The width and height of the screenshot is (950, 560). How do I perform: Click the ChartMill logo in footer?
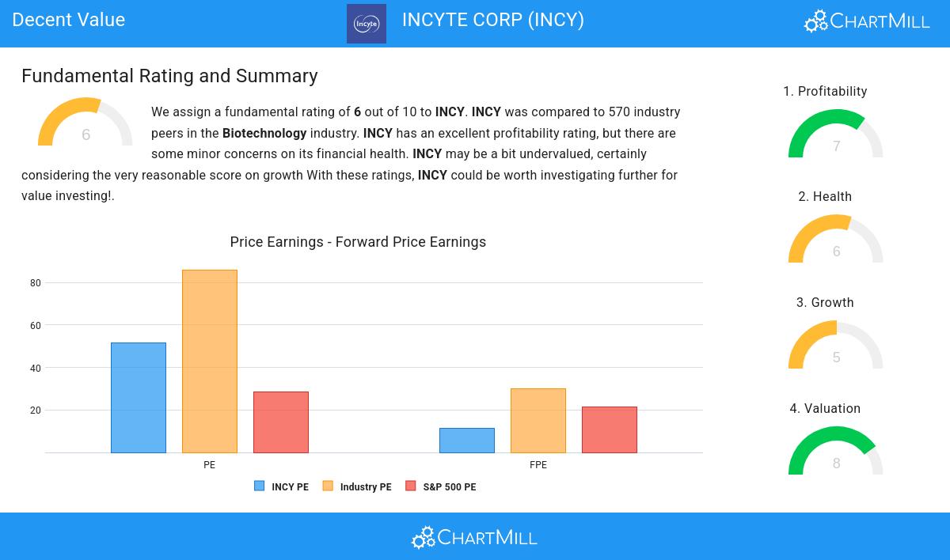click(x=474, y=538)
